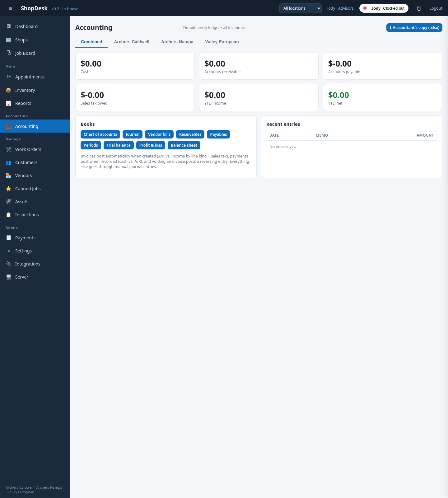Open Assets icon in sidebar
The width and height of the screenshot is (448, 498).
tap(9, 202)
